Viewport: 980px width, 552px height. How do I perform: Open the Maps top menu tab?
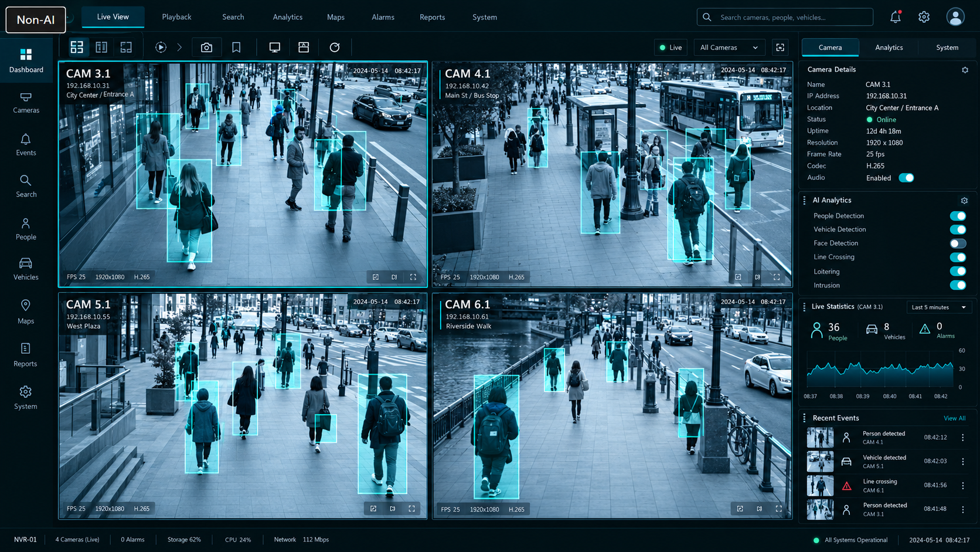(336, 17)
